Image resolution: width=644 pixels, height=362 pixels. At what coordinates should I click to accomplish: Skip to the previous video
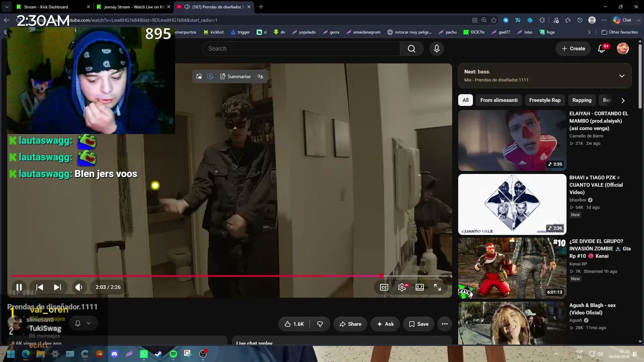pos(39,287)
